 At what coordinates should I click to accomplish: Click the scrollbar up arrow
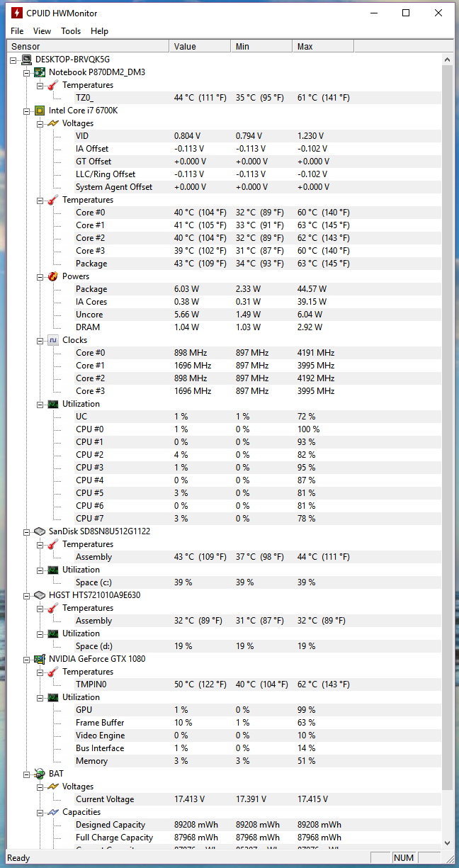pyautogui.click(x=447, y=60)
